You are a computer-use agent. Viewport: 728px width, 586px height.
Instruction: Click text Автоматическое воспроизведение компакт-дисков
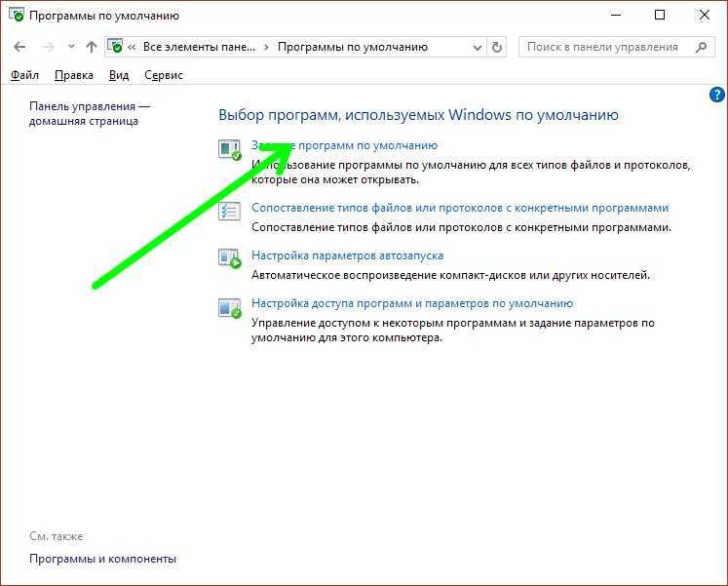[450, 275]
